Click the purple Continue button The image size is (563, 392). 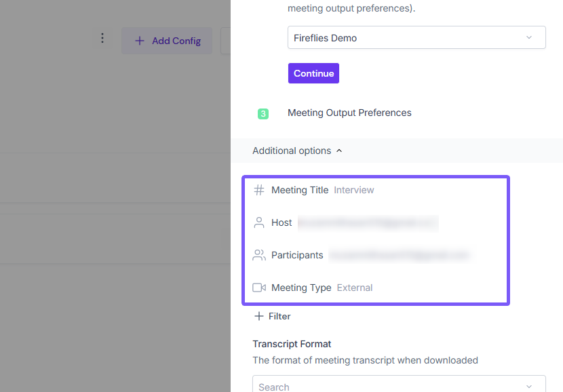click(313, 73)
